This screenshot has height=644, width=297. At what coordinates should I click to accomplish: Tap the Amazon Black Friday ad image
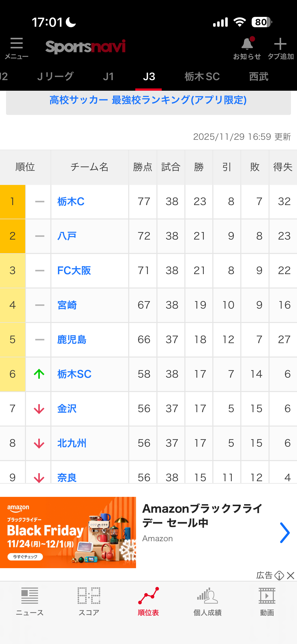click(x=68, y=533)
